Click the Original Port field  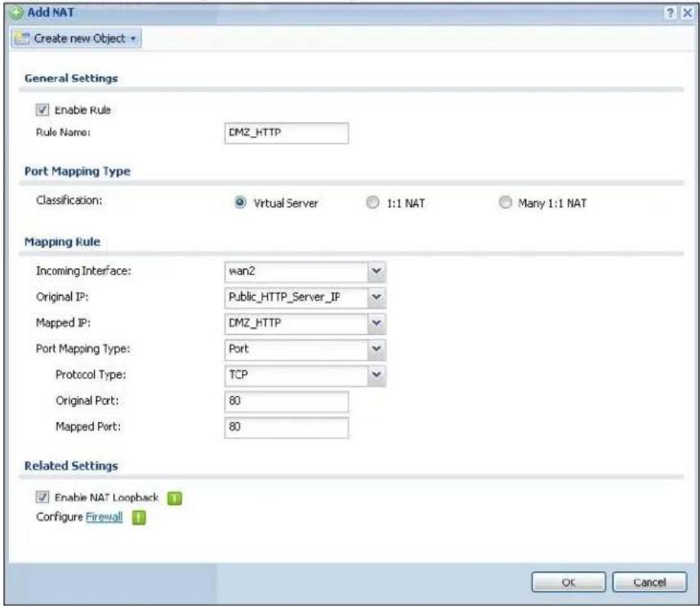coord(286,401)
